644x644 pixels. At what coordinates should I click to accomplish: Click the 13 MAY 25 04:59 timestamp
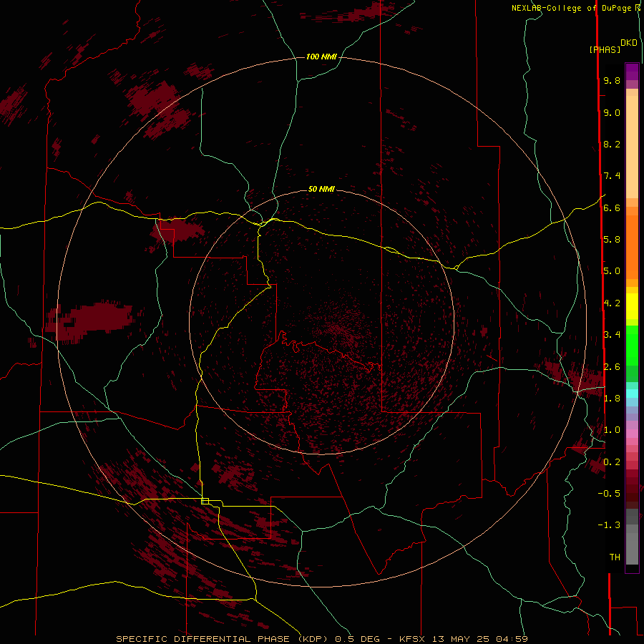pyautogui.click(x=479, y=639)
